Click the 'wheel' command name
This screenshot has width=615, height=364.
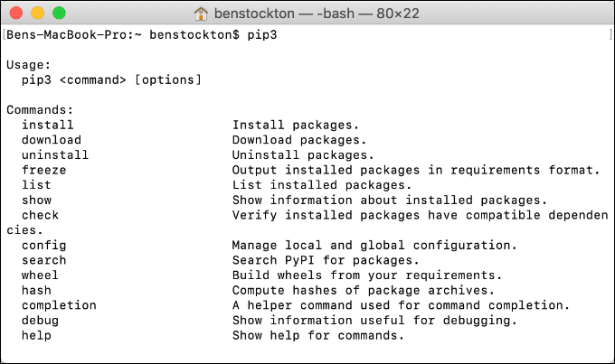point(41,275)
